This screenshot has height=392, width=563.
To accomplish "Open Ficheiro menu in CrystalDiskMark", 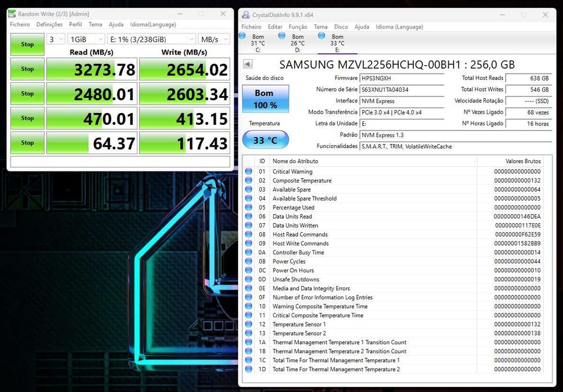I will (x=20, y=24).
